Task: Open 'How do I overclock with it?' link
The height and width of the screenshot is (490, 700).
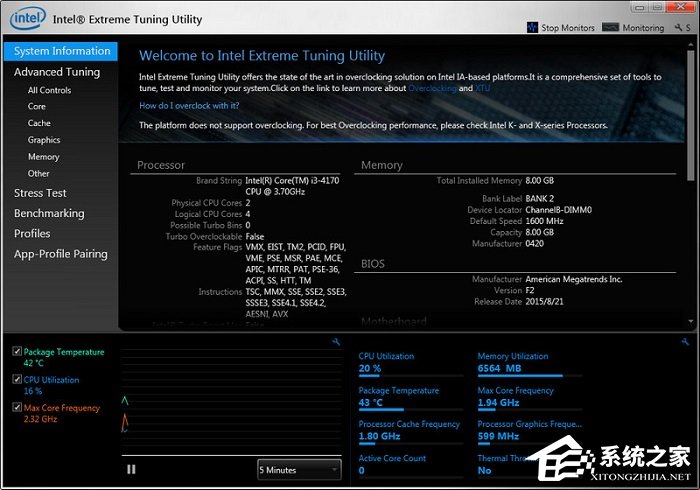Action: [189, 106]
